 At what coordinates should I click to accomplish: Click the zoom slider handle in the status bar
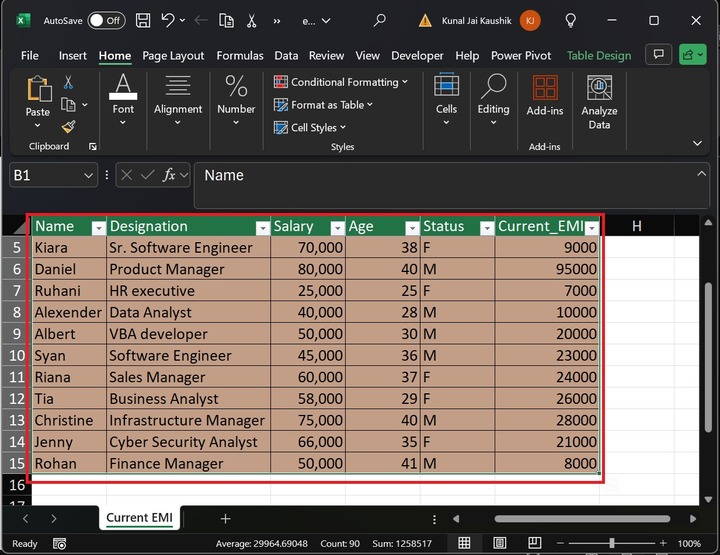point(612,544)
